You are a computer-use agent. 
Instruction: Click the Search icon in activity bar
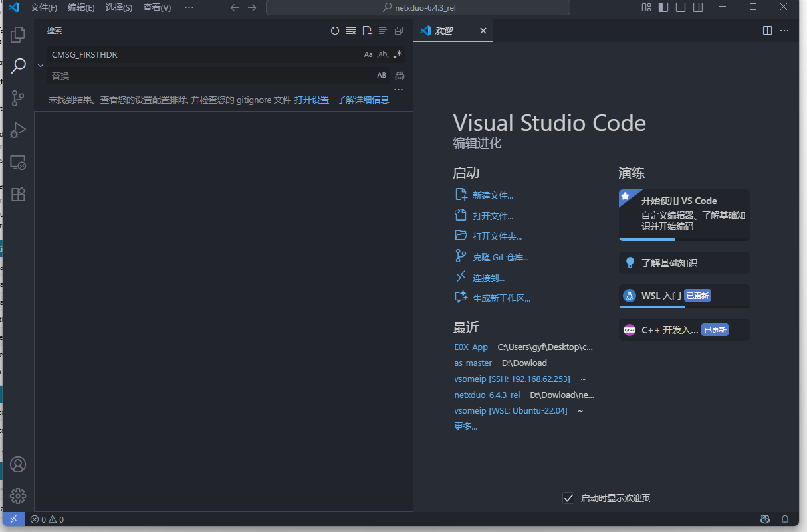(x=18, y=66)
